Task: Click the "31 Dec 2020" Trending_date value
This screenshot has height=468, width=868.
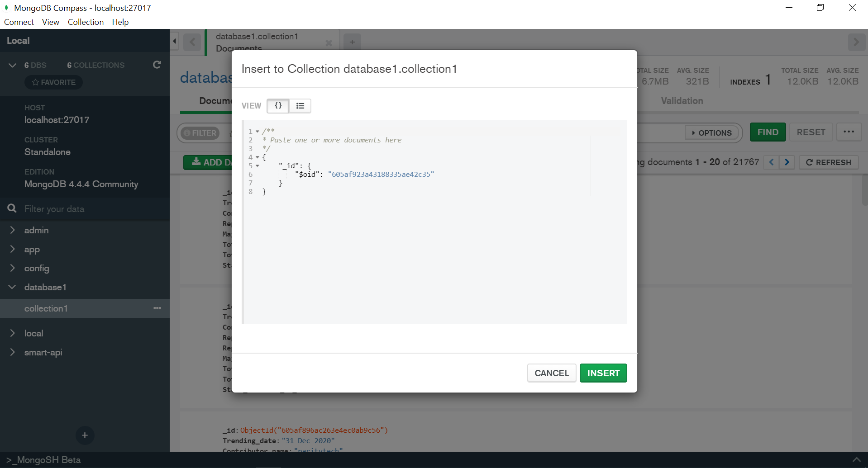Action: click(308, 441)
